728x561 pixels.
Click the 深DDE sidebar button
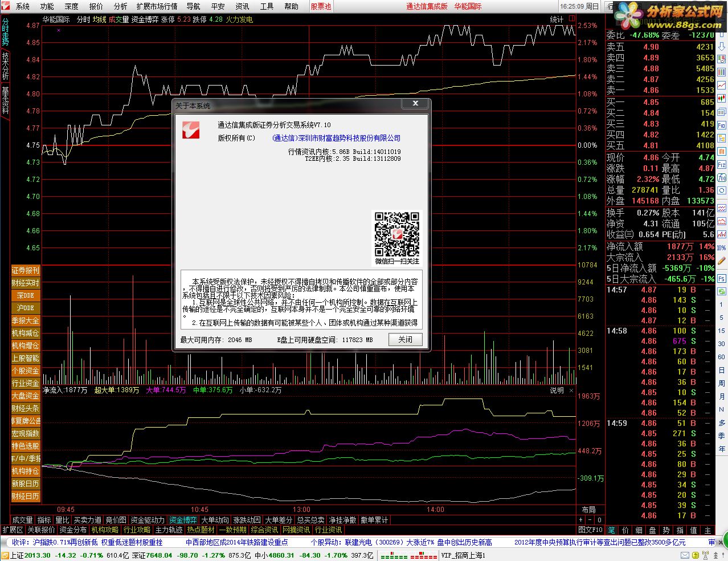tap(26, 295)
